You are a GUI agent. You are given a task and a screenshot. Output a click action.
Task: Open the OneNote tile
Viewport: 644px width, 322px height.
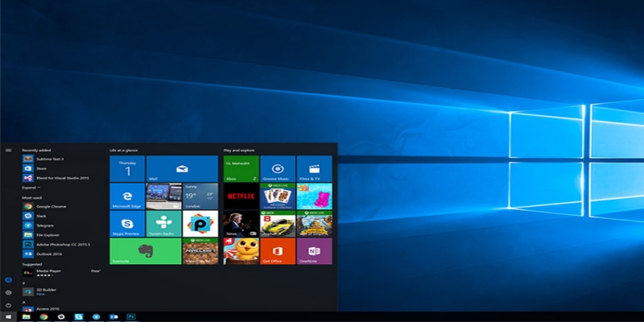point(315,251)
